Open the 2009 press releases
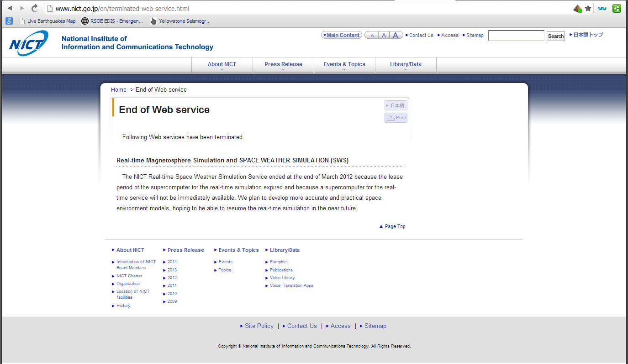 (172, 302)
